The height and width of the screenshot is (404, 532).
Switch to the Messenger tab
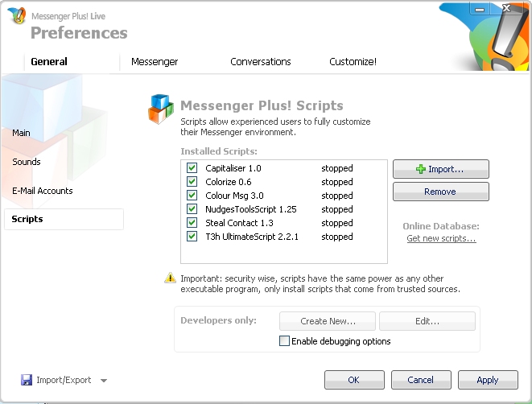pos(155,62)
